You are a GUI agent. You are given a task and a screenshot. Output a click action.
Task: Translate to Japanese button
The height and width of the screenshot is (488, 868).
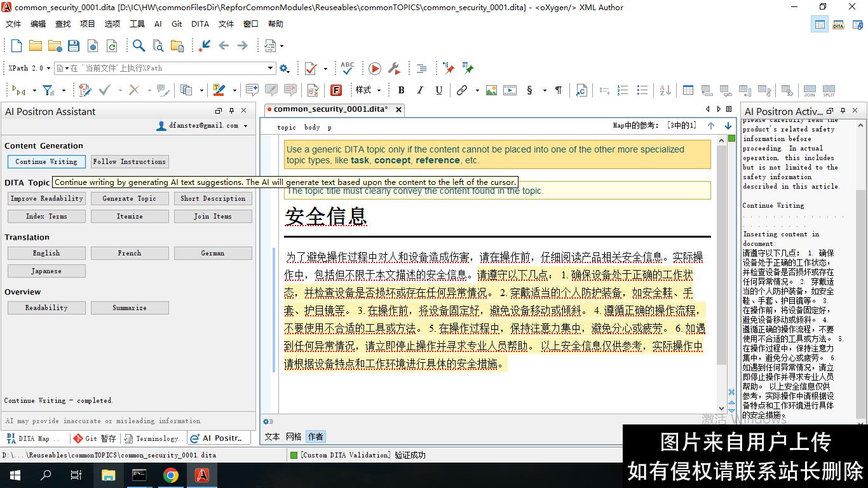click(x=46, y=271)
